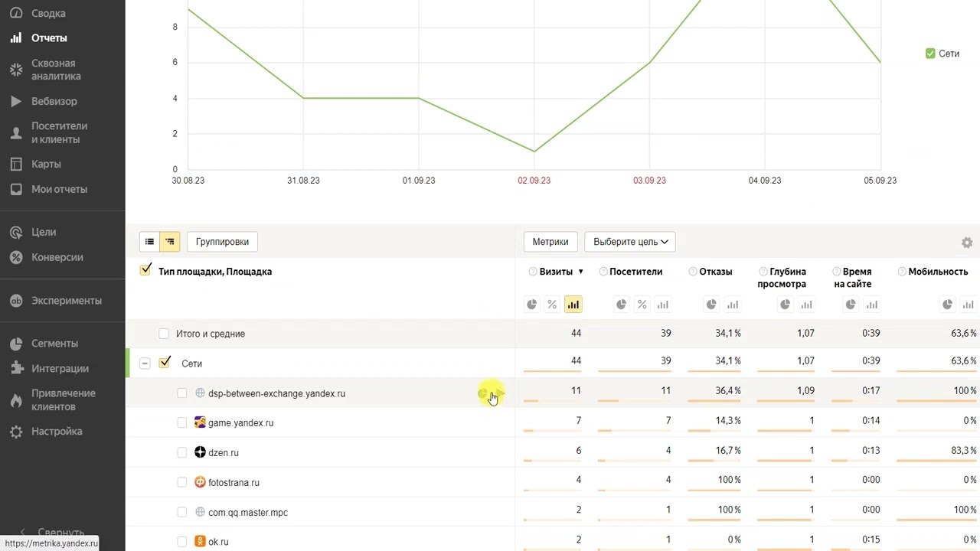Viewport: 980px width, 551px height.
Task: Collapse the Сети group row
Action: click(145, 364)
